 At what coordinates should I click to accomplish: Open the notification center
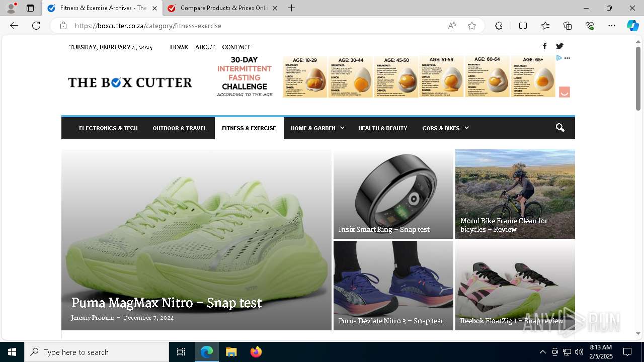click(627, 352)
